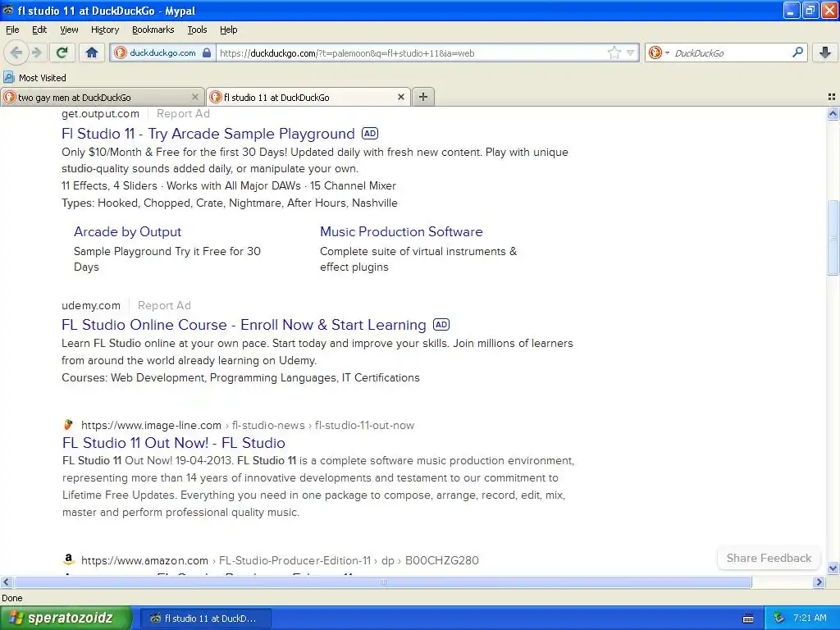Reload the current page
Viewport: 840px width, 630px height.
pos(62,52)
